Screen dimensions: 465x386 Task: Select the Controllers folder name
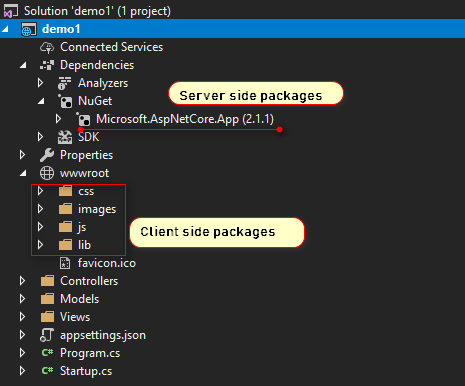click(x=89, y=281)
